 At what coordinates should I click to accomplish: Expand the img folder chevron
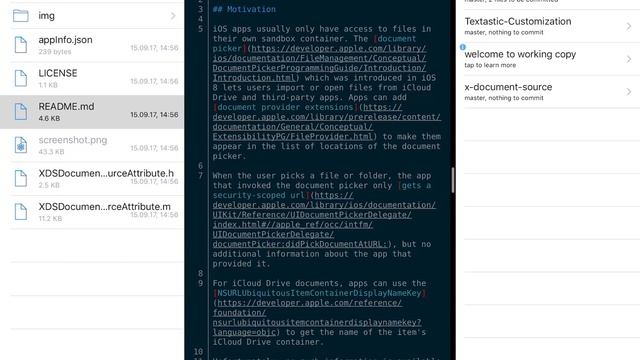point(173,16)
